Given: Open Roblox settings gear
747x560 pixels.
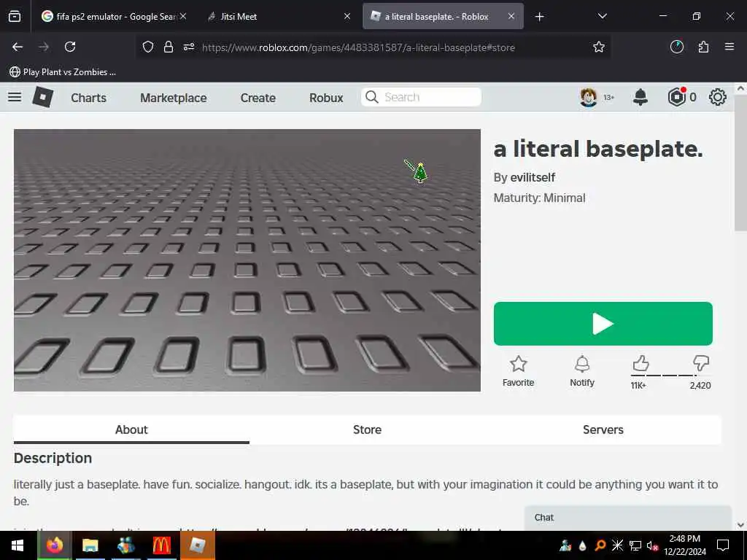Looking at the screenshot, I should [718, 97].
